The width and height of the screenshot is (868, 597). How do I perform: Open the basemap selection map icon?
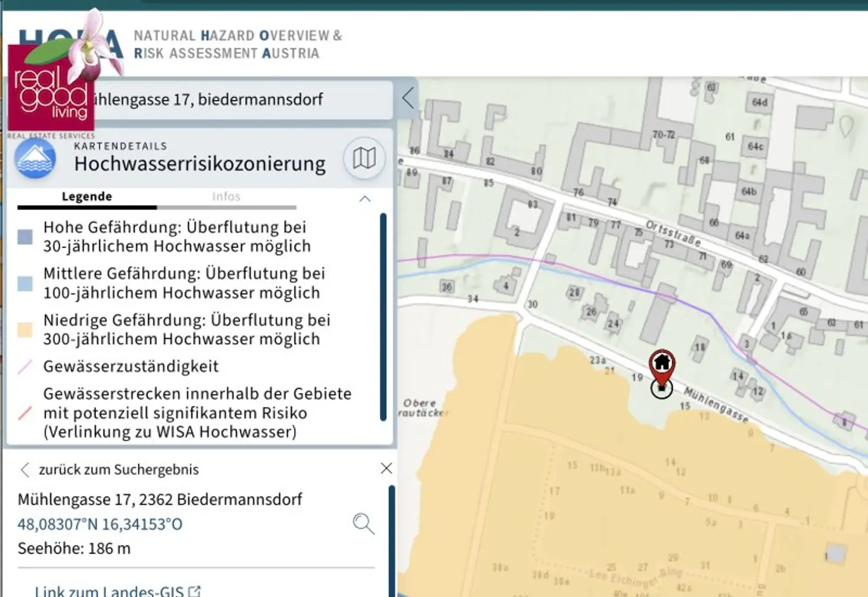363,158
